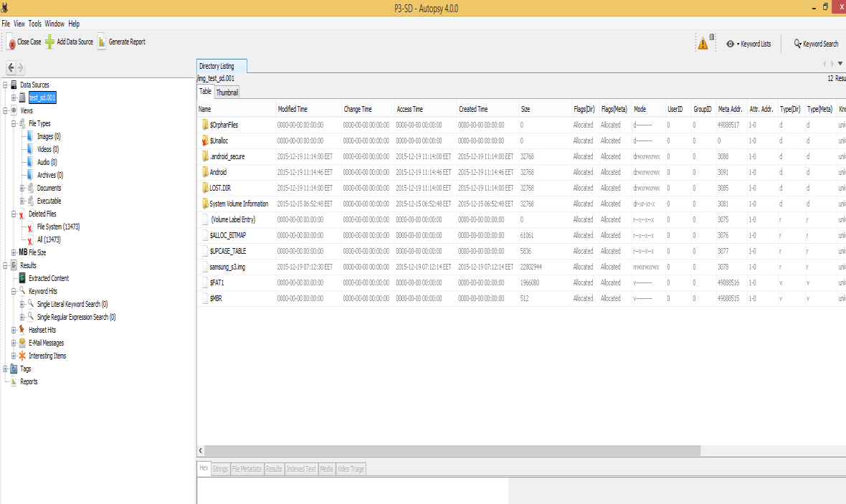Open the Window menu
This screenshot has width=846, height=504.
tap(54, 24)
